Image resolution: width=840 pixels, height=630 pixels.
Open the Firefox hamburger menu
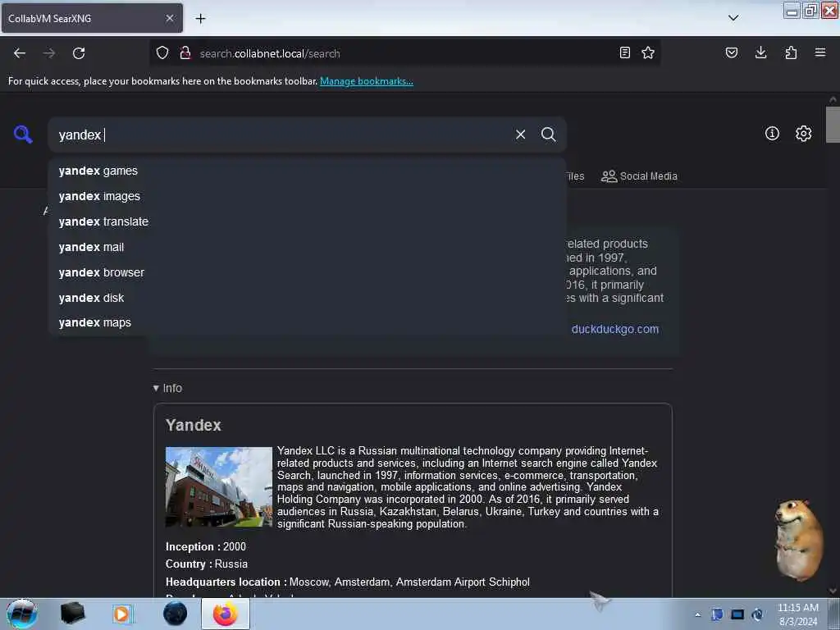click(820, 53)
